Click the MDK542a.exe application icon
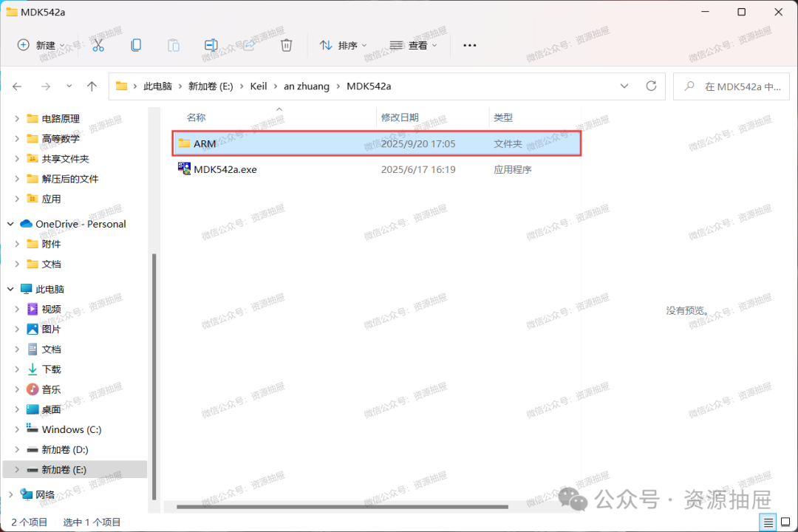798x532 pixels. [184, 168]
